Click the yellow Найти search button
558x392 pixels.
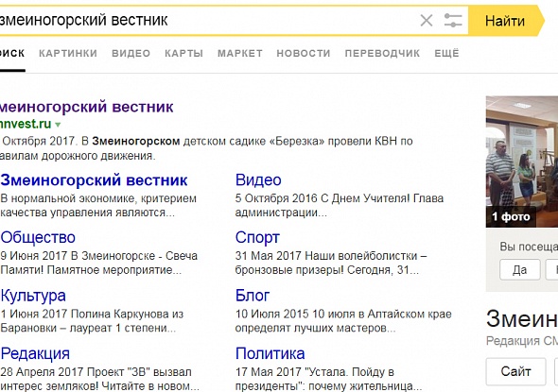coord(506,21)
